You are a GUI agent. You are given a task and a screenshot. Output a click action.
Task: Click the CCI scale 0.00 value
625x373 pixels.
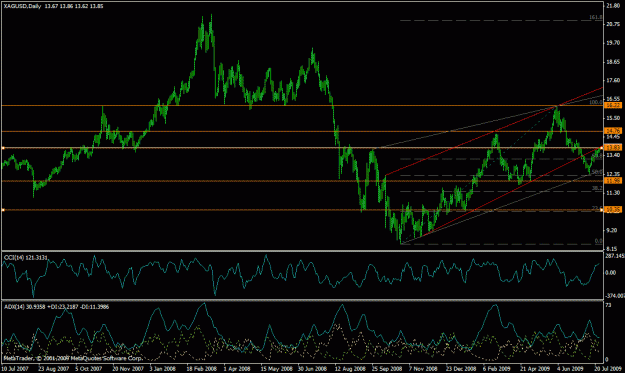pos(611,273)
